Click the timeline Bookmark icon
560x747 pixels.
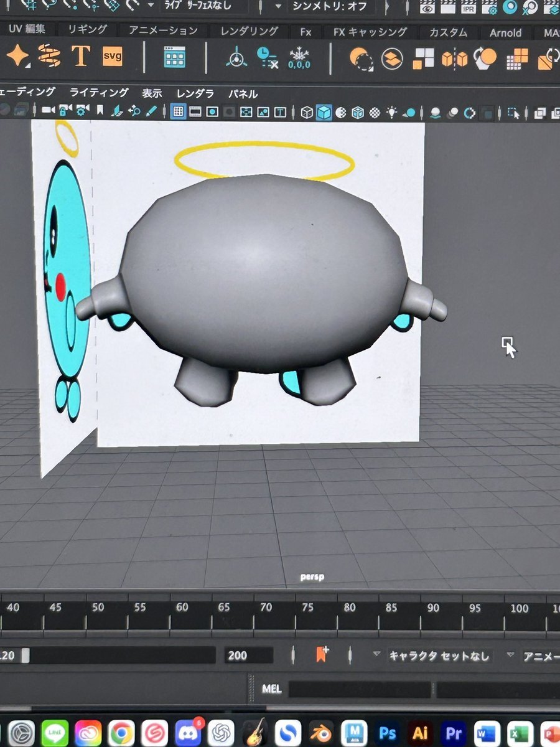tap(322, 654)
